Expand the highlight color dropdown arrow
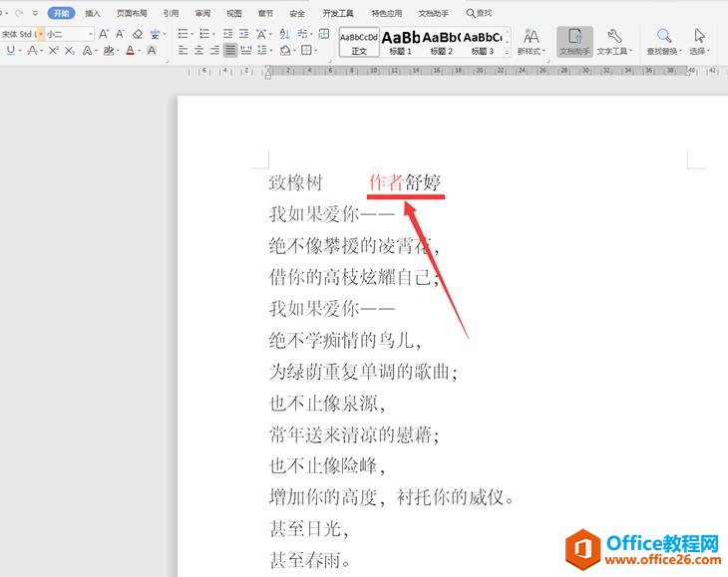The height and width of the screenshot is (577, 728). [x=118, y=51]
